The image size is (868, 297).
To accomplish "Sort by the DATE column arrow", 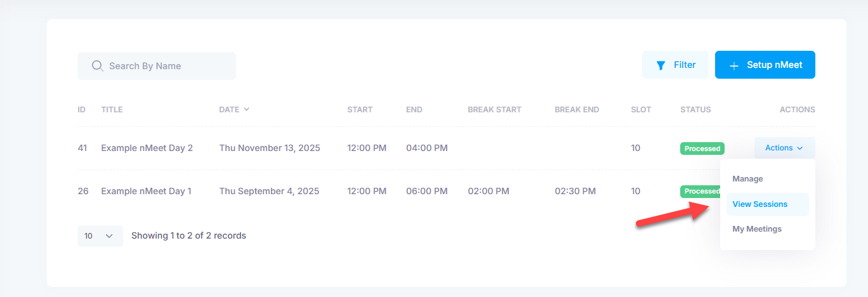I will [246, 109].
